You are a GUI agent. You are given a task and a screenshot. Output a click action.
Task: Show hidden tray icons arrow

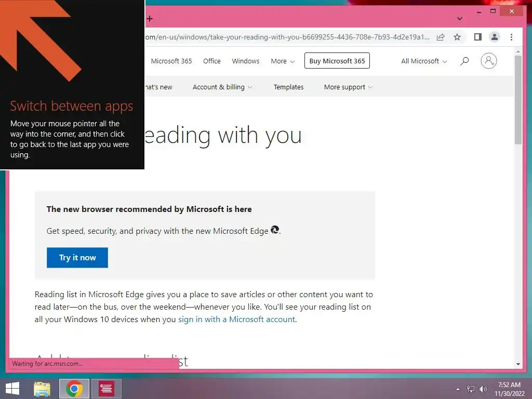pyautogui.click(x=458, y=389)
